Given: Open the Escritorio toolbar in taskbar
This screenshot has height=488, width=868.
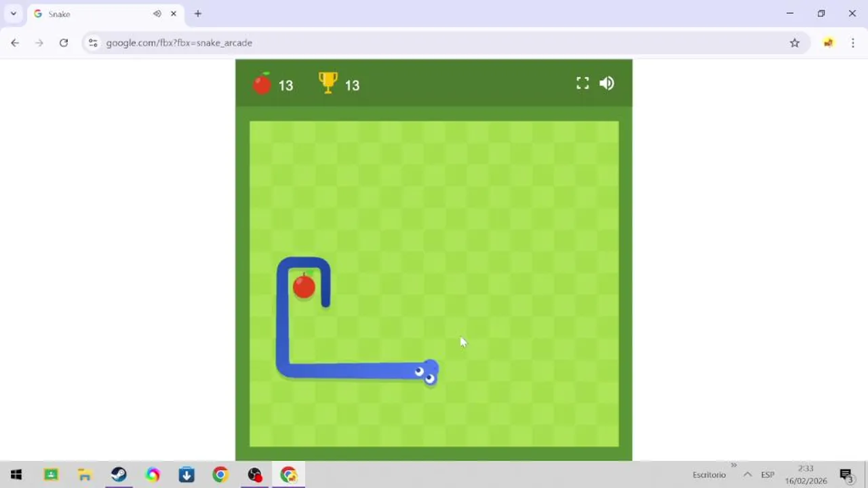Looking at the screenshot, I should tap(709, 475).
